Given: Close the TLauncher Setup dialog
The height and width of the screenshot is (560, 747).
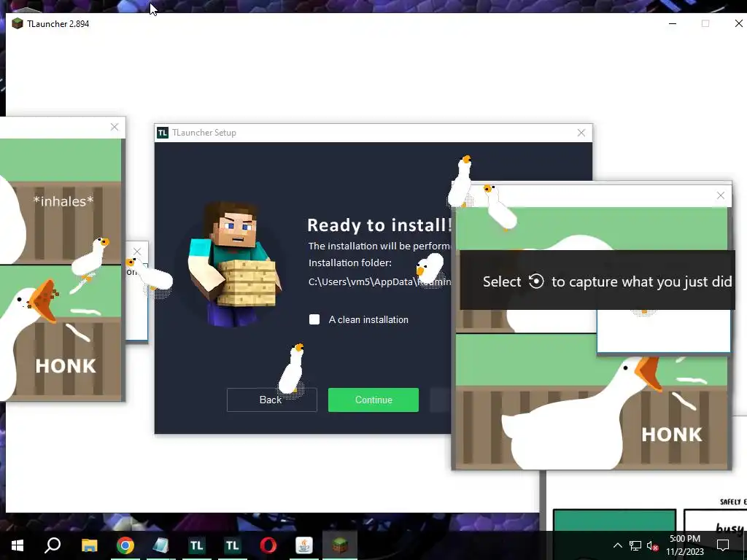Looking at the screenshot, I should click(581, 133).
